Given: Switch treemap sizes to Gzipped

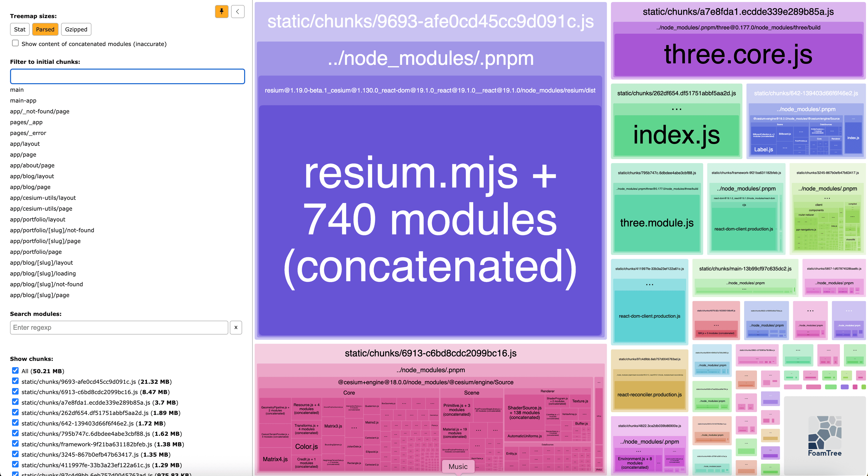Looking at the screenshot, I should coord(76,29).
